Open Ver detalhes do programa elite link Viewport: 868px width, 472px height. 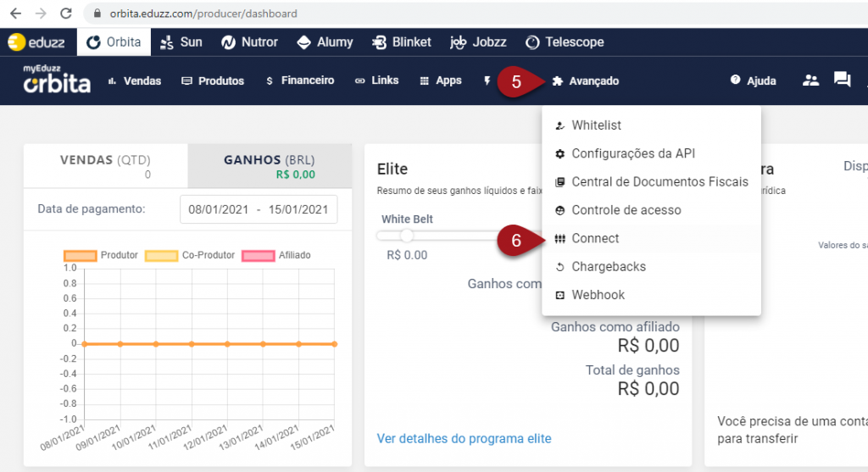pyautogui.click(x=464, y=438)
